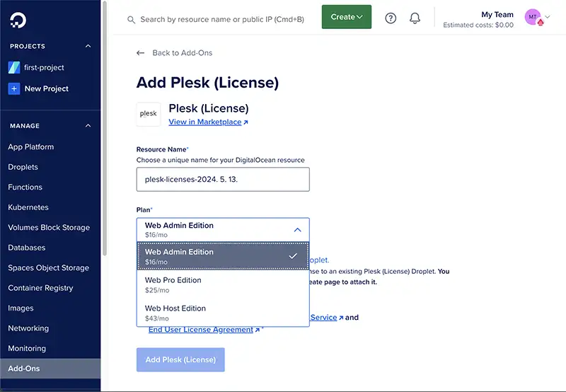Select Web Pro Edition $25/mo option
The height and width of the screenshot is (392, 566).
(223, 284)
